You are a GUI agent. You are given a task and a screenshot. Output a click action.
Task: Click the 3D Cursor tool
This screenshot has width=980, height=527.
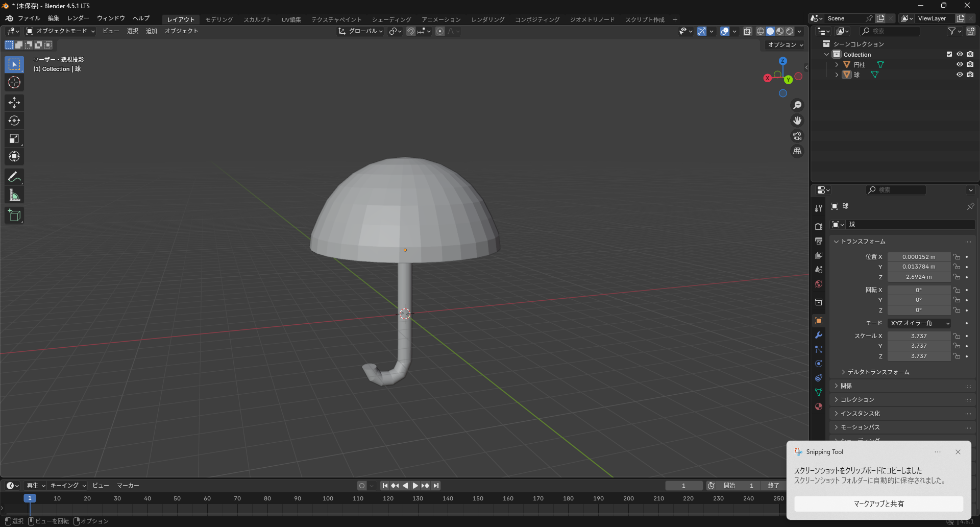[14, 82]
